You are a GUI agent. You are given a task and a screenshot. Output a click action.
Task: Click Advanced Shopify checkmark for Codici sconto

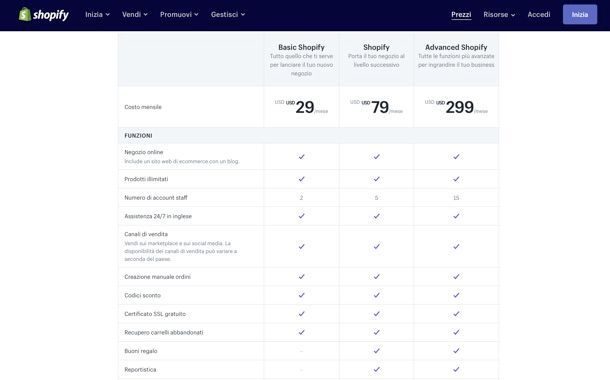pos(456,295)
